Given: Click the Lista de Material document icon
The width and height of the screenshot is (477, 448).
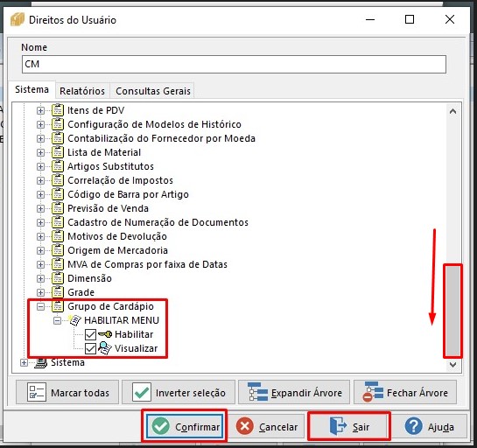Looking at the screenshot, I should click(x=58, y=152).
